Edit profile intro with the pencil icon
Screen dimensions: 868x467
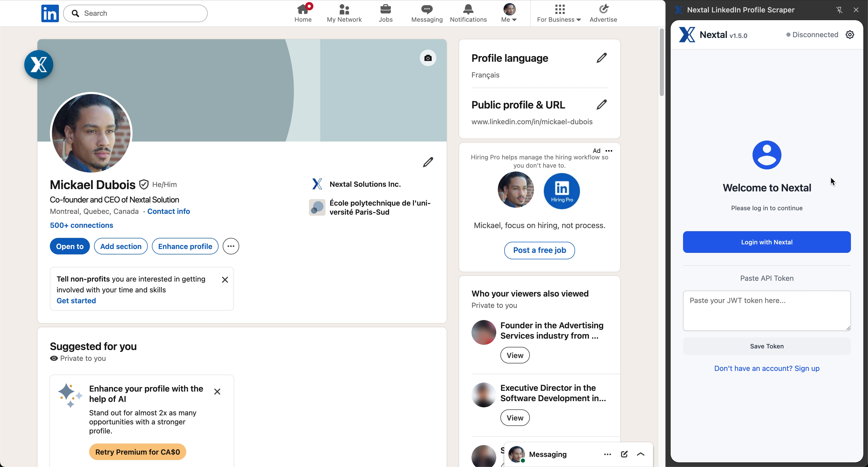pyautogui.click(x=428, y=162)
